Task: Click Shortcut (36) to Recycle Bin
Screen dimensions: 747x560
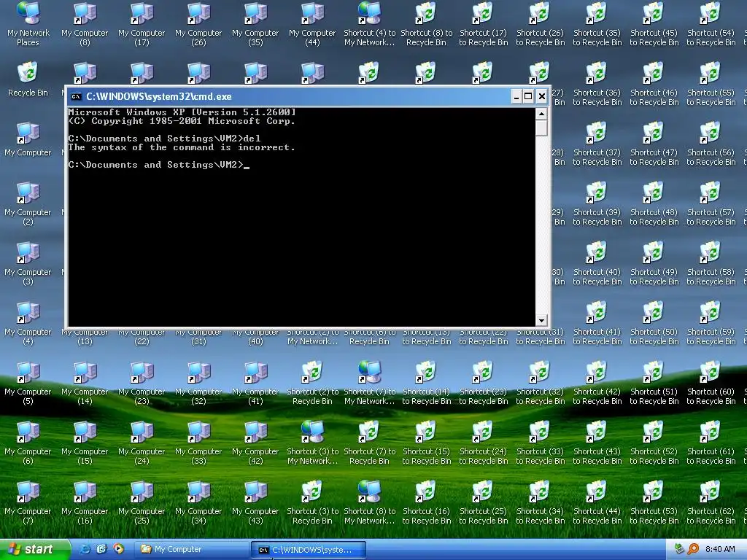Action: point(597,84)
